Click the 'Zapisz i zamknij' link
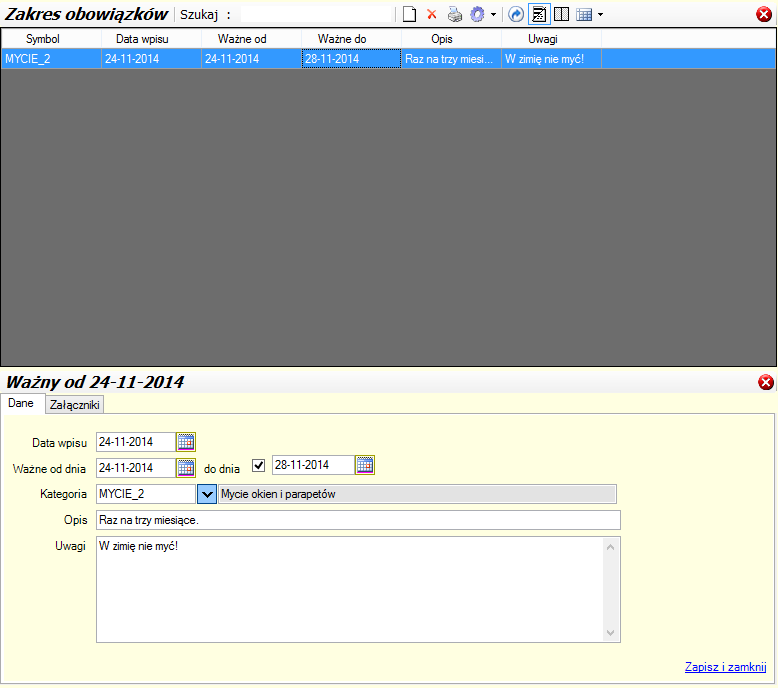 (x=725, y=667)
